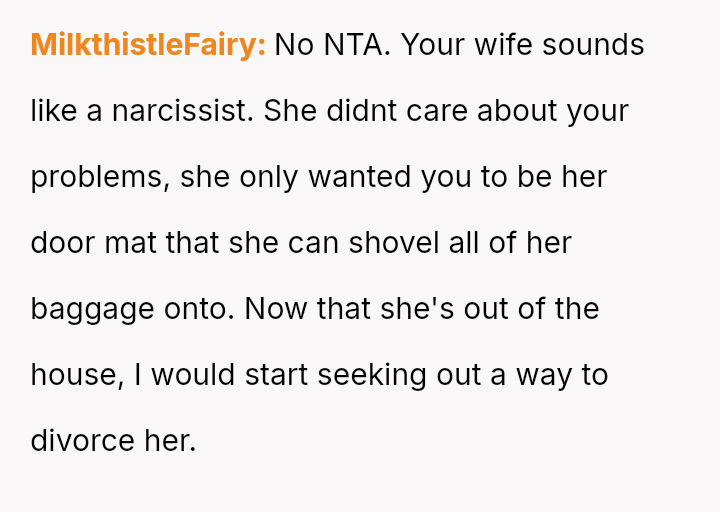
Task: Click the word "problems," starting the third line
Action: pos(95,177)
